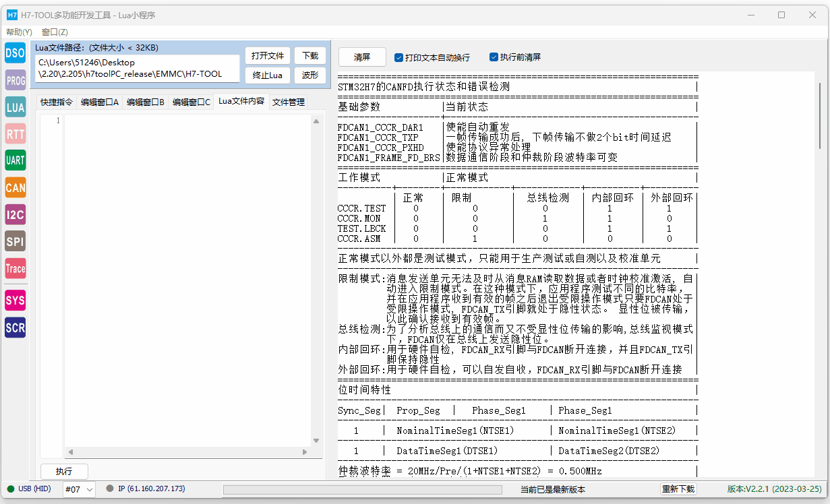830x504 pixels.
Task: Click the IP connection status indicator
Action: tap(146, 489)
